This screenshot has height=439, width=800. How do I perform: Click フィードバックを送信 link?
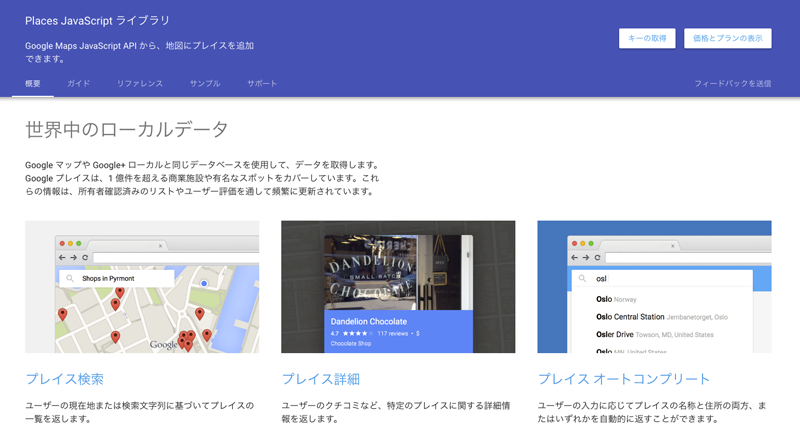(733, 83)
